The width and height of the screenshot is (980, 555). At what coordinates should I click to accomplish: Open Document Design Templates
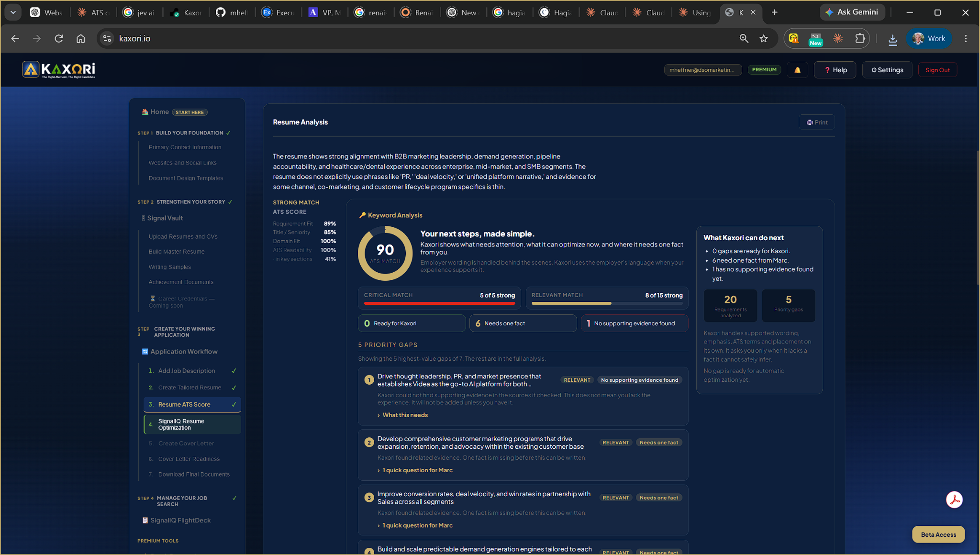pyautogui.click(x=186, y=178)
